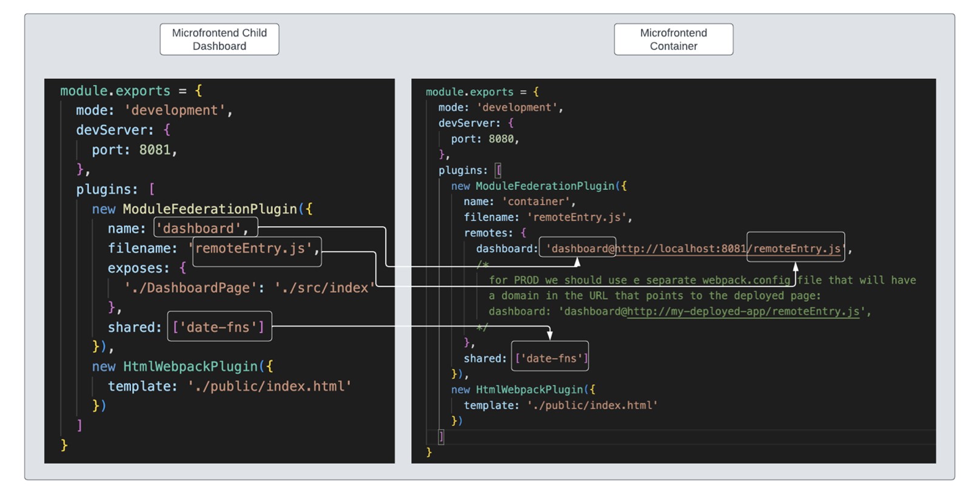Image resolution: width=980 pixels, height=488 pixels.
Task: Open the http://localhost:8081 underlined URL
Action: (681, 248)
